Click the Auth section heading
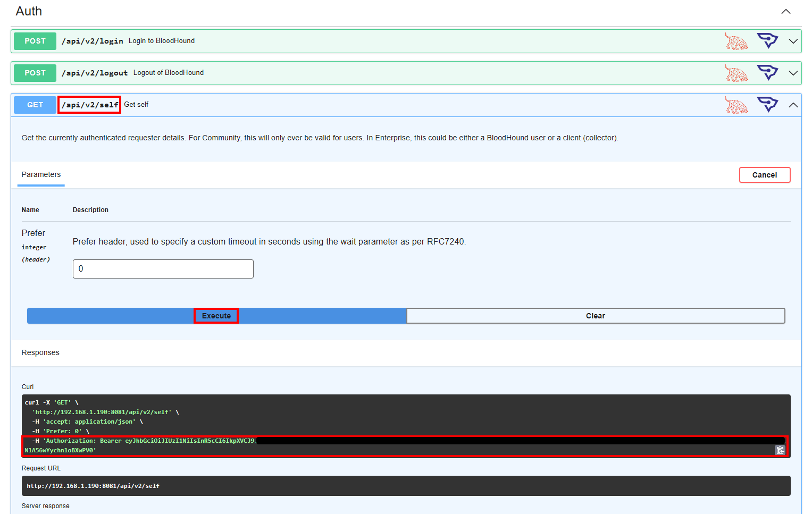The image size is (812, 514). (29, 11)
